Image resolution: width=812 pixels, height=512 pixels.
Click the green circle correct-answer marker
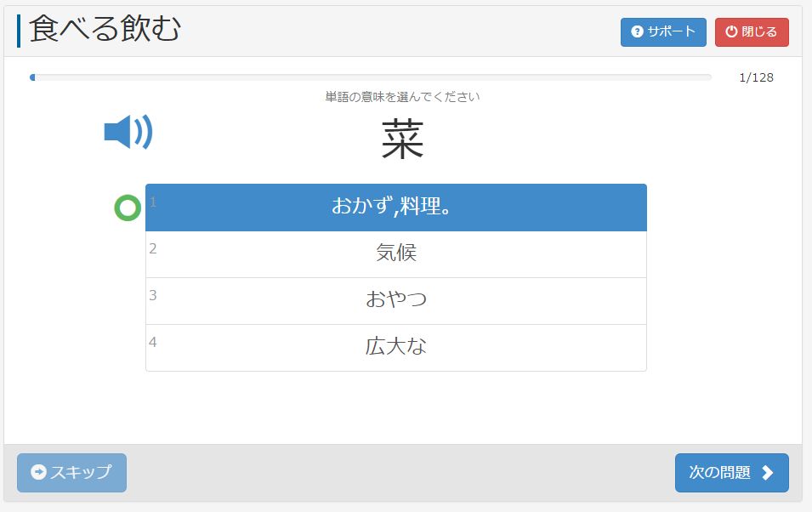coord(128,208)
